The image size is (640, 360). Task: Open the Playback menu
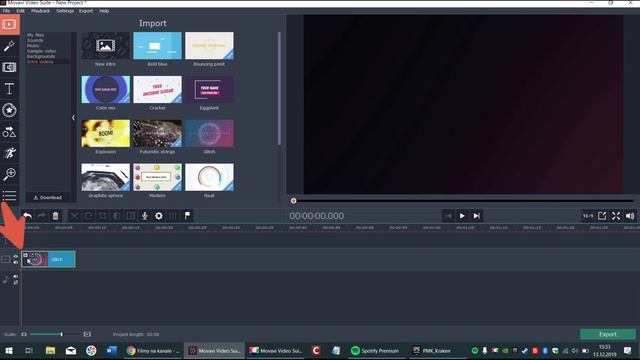pos(40,11)
